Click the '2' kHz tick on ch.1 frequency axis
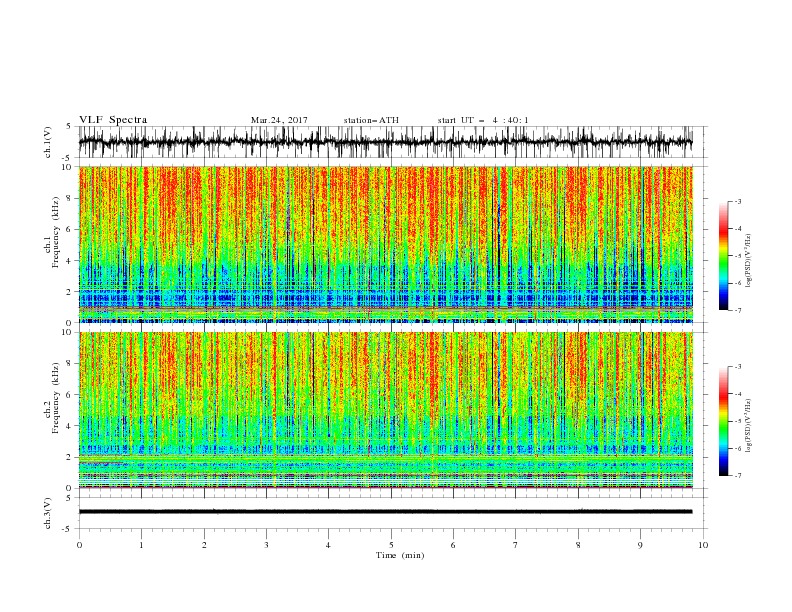Screen dimensions: 792x612 (70, 291)
